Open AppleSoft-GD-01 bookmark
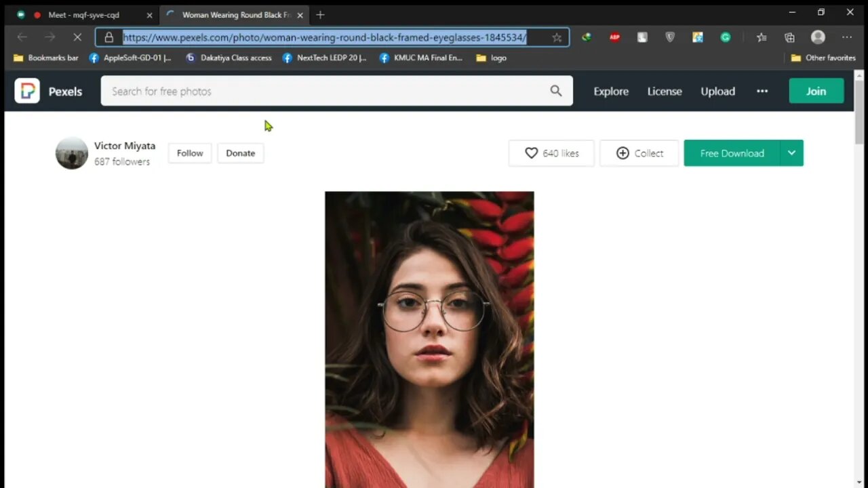The image size is (868, 488). click(x=130, y=58)
